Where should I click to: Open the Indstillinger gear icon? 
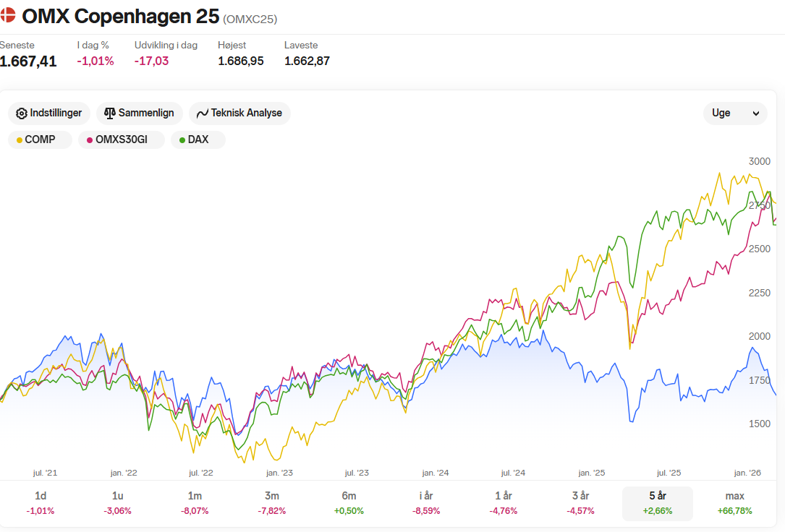pos(21,113)
